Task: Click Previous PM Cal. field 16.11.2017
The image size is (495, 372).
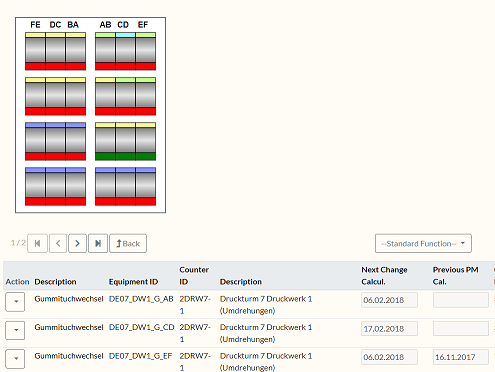Action: [x=461, y=357]
